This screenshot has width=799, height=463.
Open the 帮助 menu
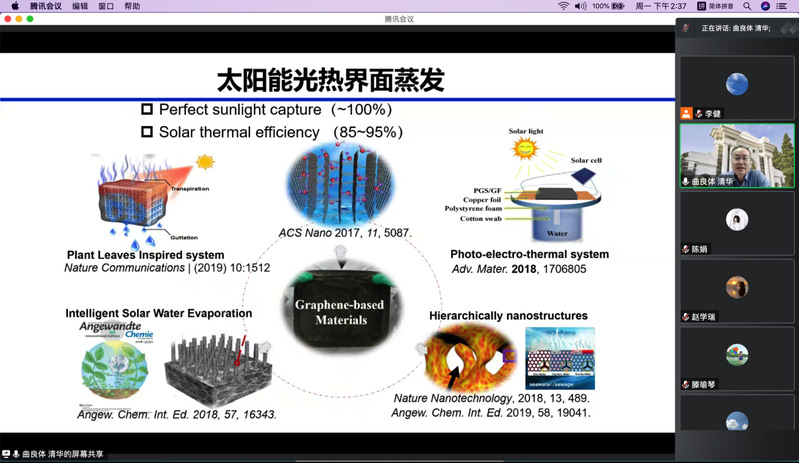pos(132,6)
